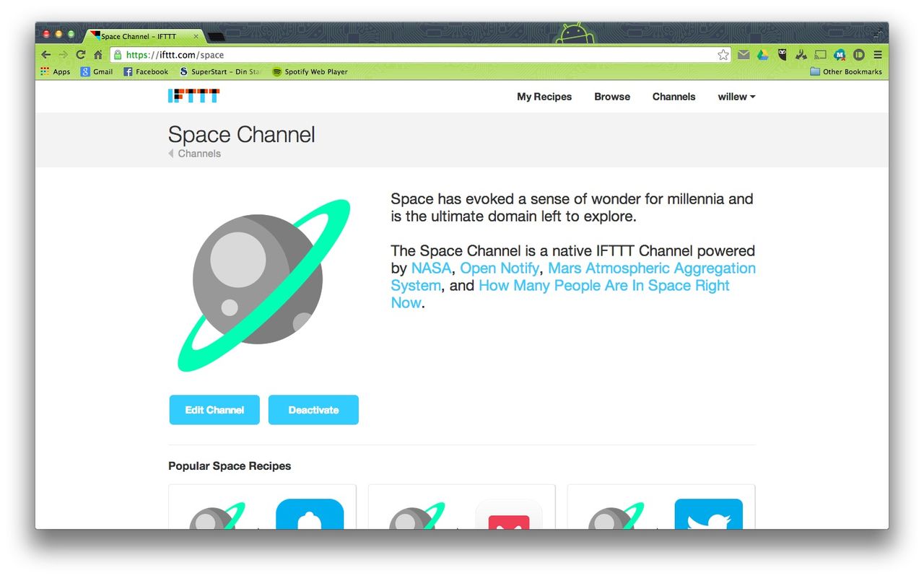This screenshot has height=578, width=924.
Task: Close the Space Channel browser tab
Action: point(196,36)
